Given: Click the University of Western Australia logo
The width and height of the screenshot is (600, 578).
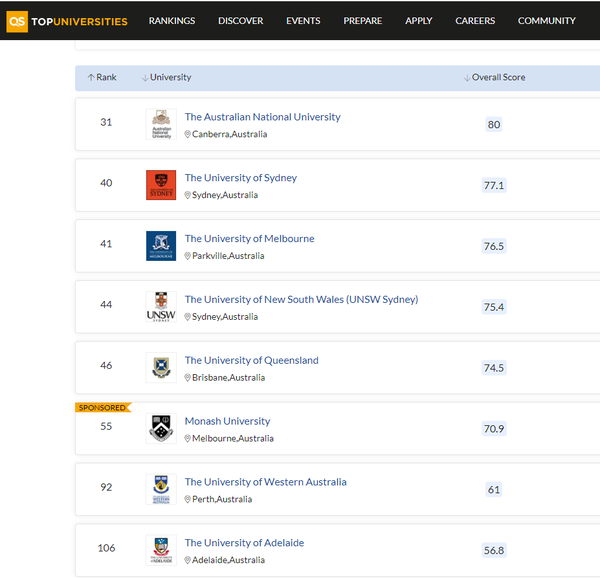Looking at the screenshot, I should tap(161, 489).
